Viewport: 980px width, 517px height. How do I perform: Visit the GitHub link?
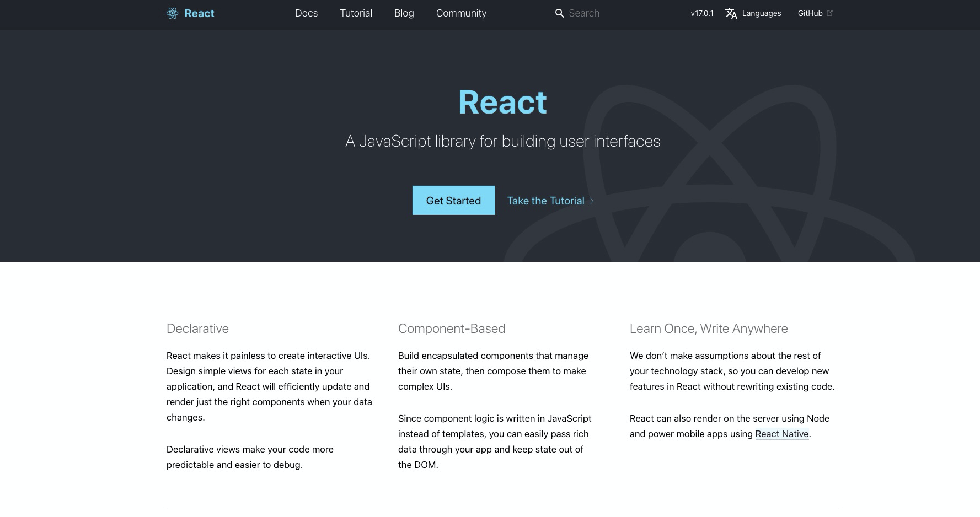810,13
